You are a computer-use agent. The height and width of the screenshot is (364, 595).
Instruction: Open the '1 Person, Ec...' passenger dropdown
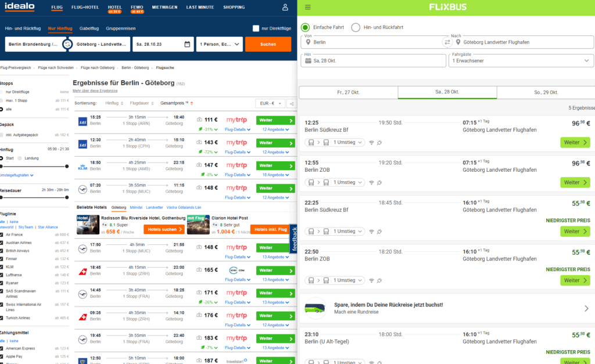click(x=219, y=44)
